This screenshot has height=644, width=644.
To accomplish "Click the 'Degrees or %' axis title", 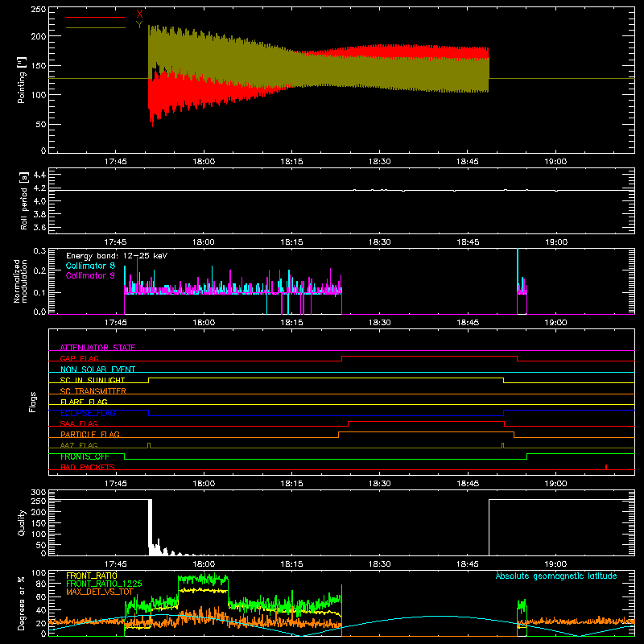I will [22, 603].
